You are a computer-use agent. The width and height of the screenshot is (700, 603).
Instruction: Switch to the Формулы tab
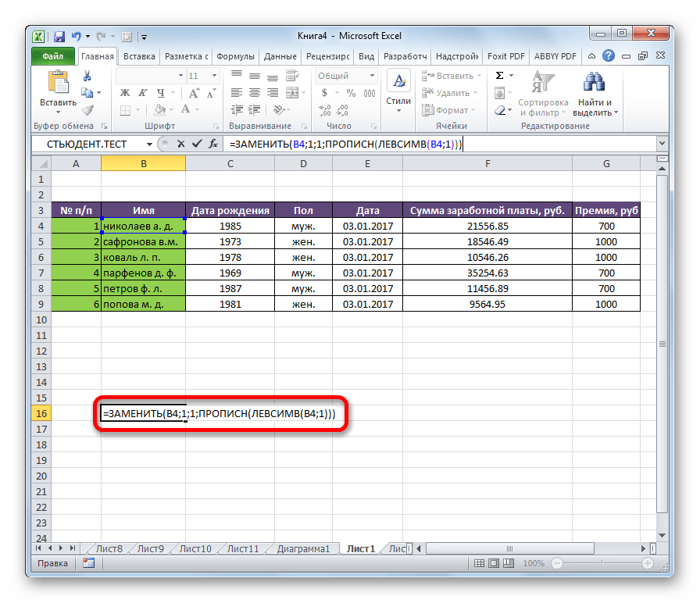[x=235, y=56]
